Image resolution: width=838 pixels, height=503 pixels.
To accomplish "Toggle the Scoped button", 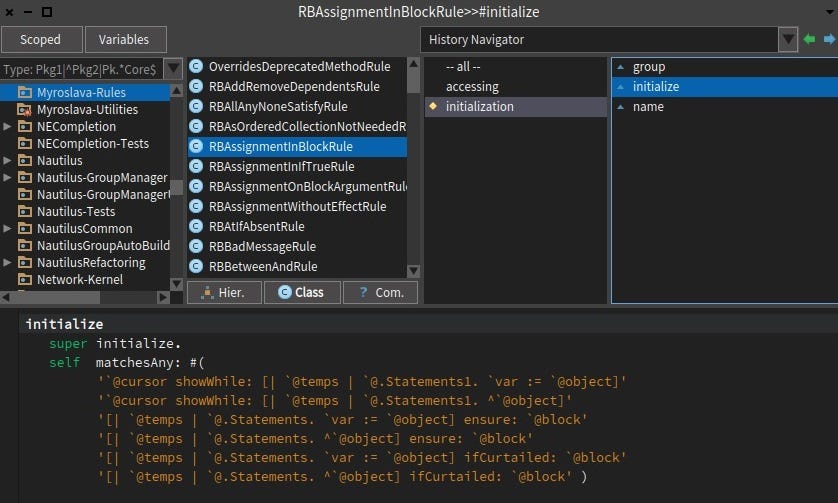I will click(41, 40).
